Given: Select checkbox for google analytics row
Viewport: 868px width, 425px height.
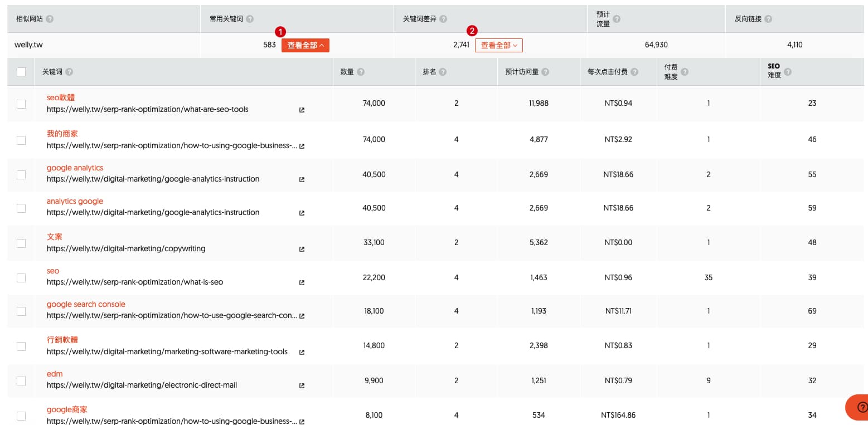Looking at the screenshot, I should click(21, 174).
